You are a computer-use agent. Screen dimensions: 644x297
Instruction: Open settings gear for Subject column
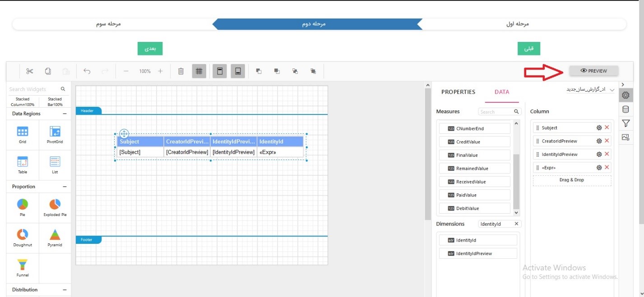coord(599,128)
